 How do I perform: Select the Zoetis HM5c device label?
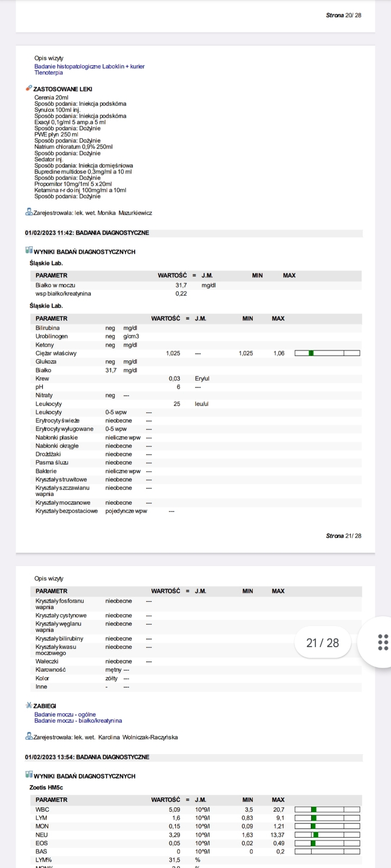click(46, 787)
